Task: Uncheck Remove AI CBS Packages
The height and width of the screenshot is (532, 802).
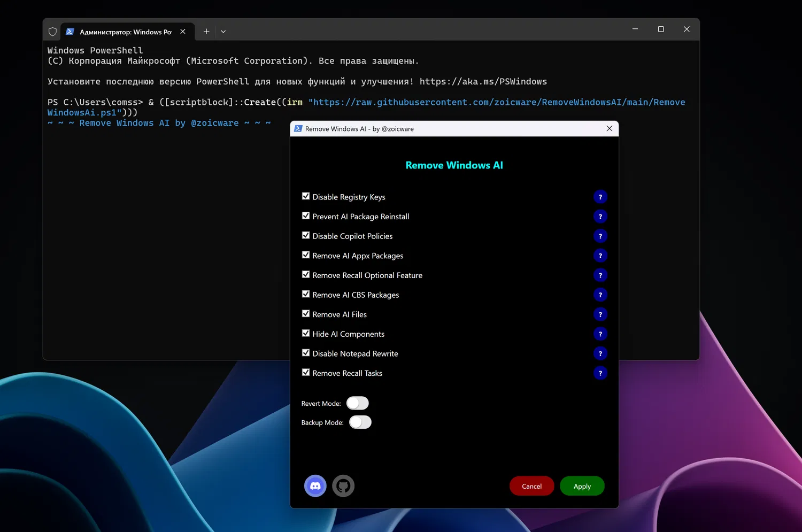Action: coord(306,294)
